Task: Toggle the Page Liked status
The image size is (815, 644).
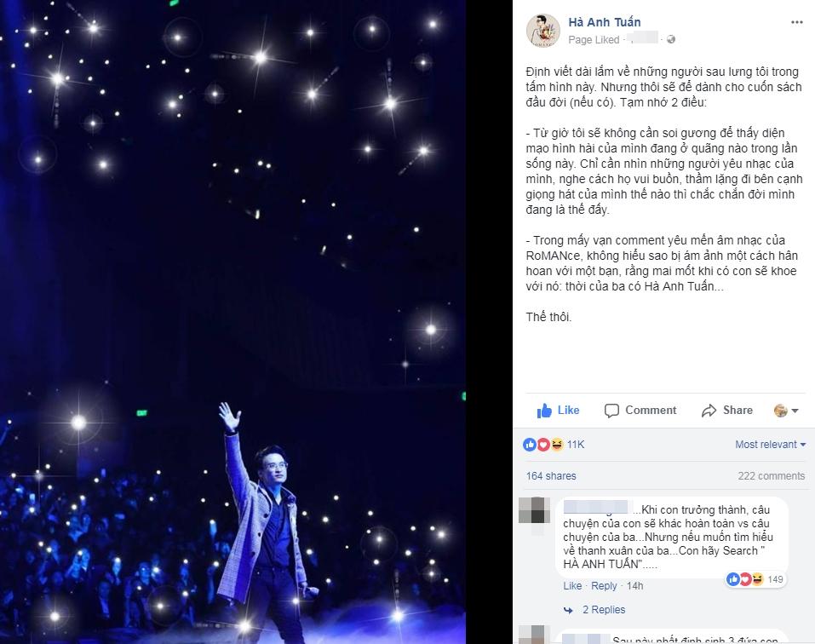Action: click(594, 39)
